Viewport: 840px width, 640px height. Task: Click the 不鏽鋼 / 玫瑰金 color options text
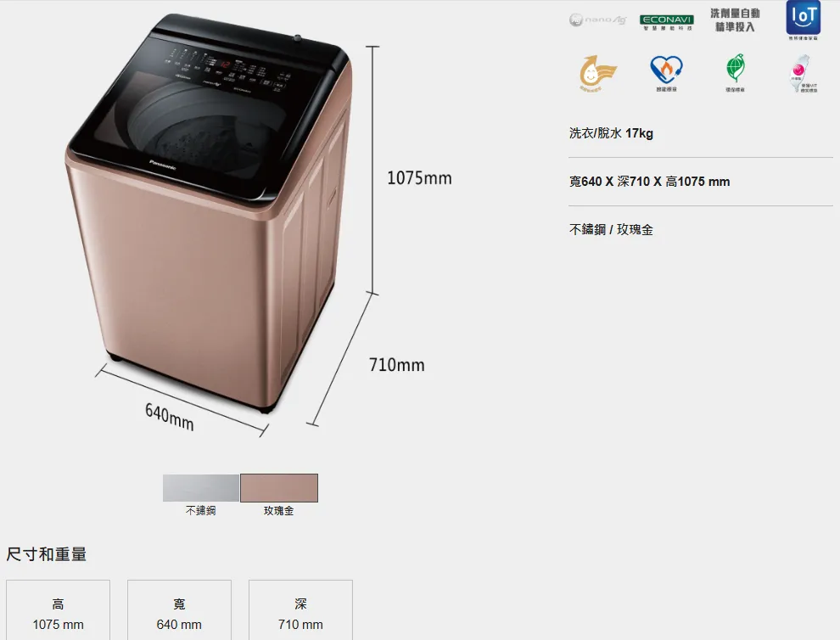click(611, 229)
